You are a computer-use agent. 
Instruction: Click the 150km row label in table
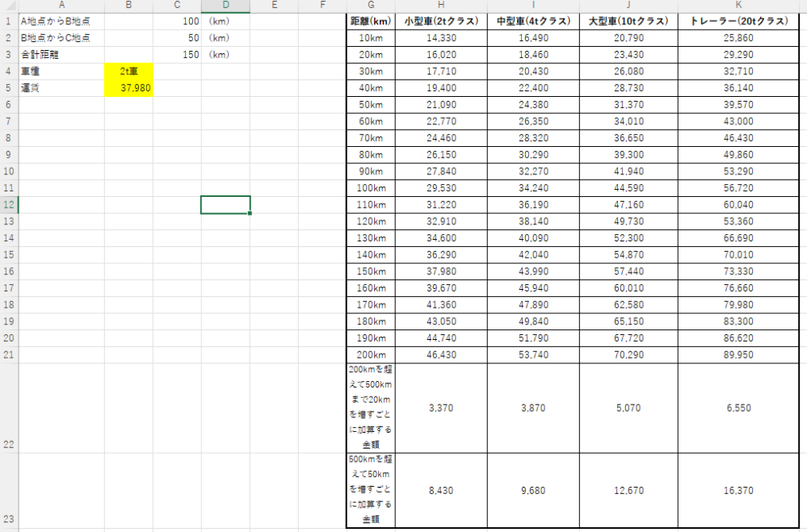(x=371, y=270)
